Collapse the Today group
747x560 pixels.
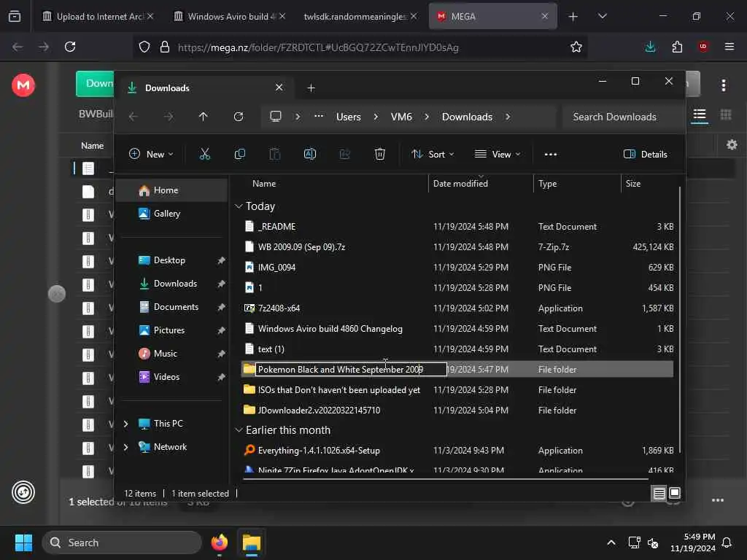[239, 206]
